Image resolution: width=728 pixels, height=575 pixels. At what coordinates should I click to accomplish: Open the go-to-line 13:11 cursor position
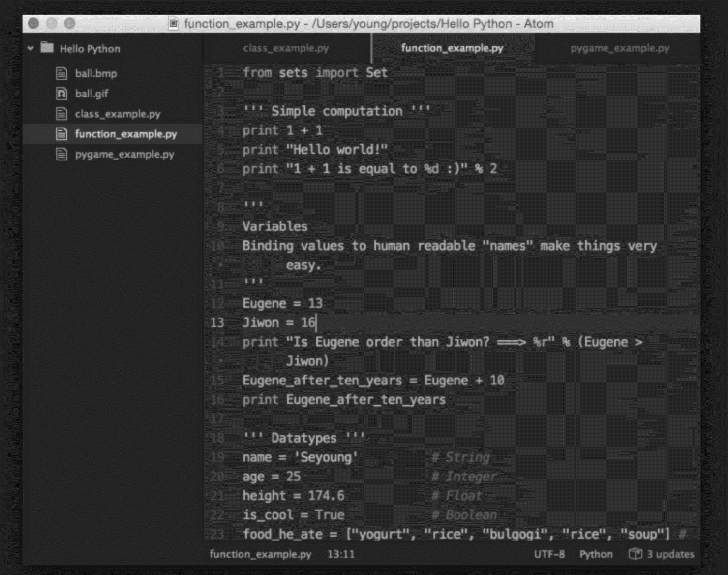(341, 554)
